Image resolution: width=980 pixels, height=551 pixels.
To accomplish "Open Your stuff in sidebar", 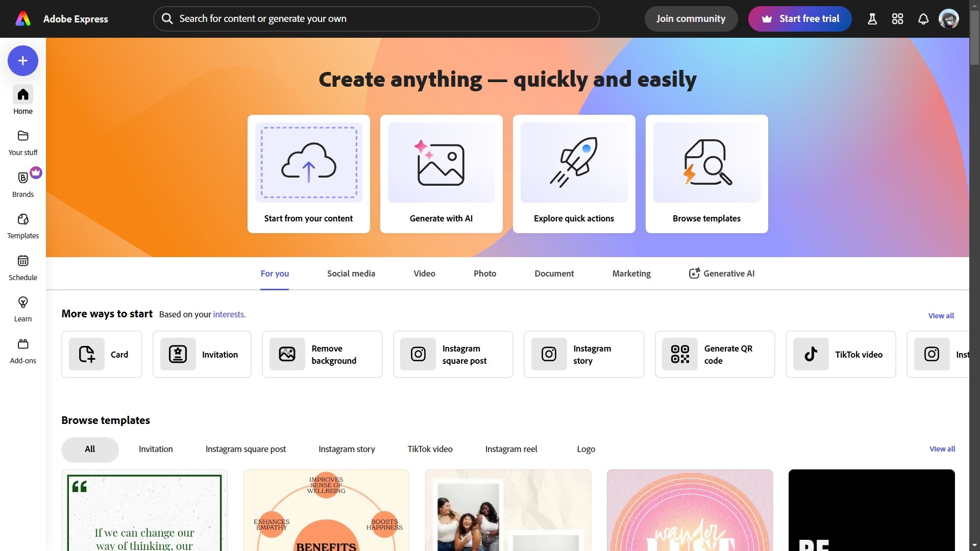I will 22,142.
